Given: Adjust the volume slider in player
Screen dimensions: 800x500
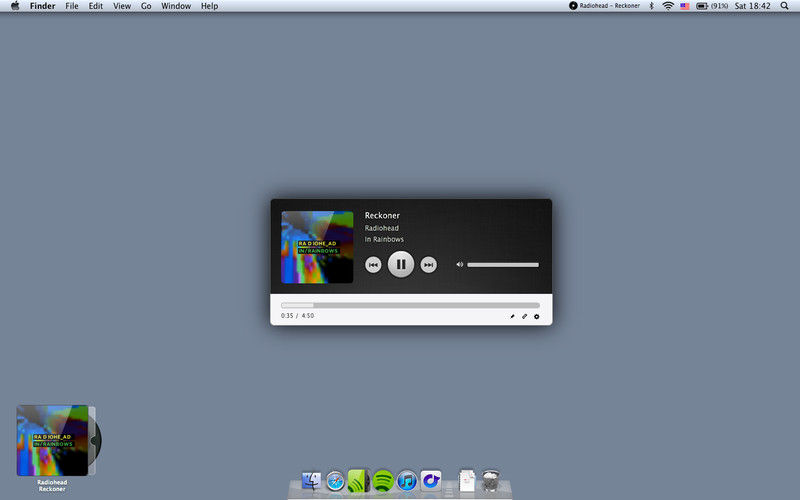Looking at the screenshot, I should [x=503, y=265].
